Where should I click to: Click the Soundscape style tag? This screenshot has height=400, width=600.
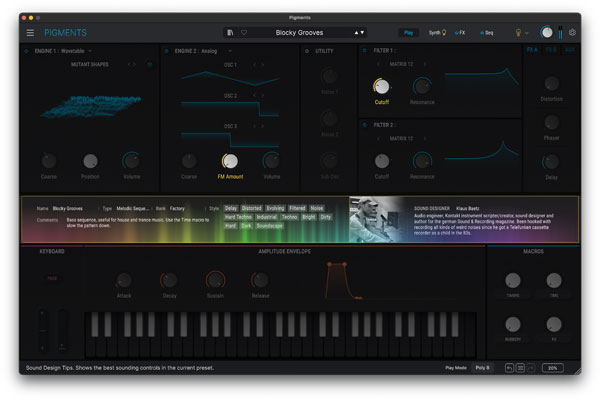(269, 226)
